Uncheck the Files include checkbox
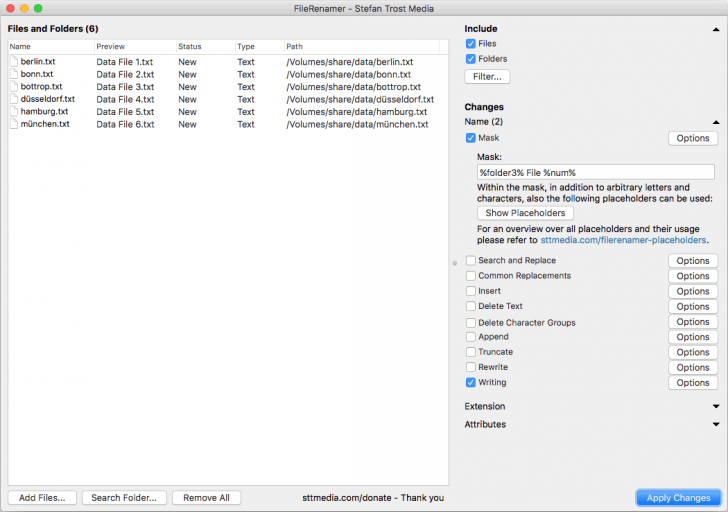This screenshot has width=728, height=512. [x=470, y=44]
